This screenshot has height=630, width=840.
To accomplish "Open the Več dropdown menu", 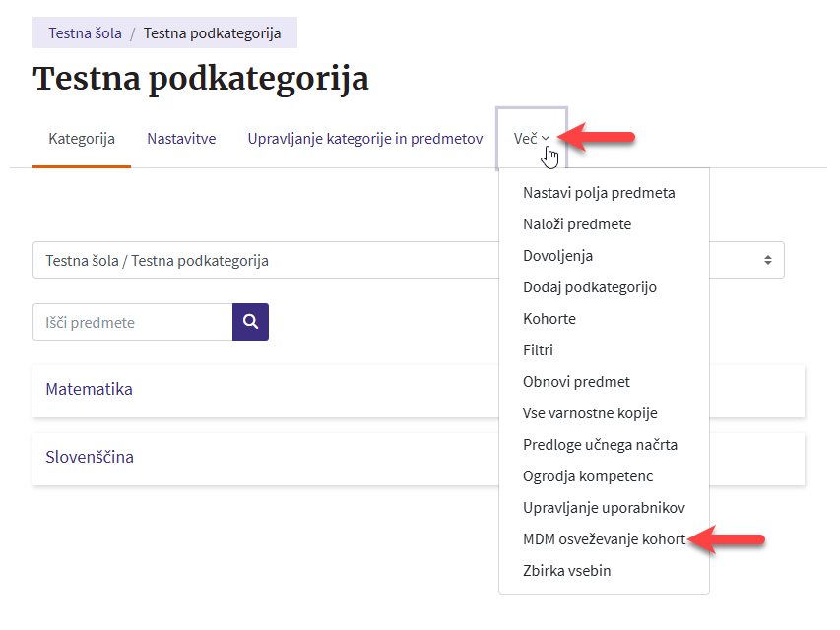I will 531,139.
